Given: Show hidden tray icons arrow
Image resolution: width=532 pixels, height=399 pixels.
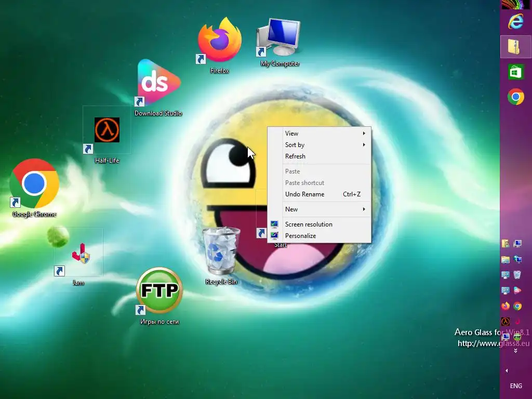Looking at the screenshot, I should 507,371.
